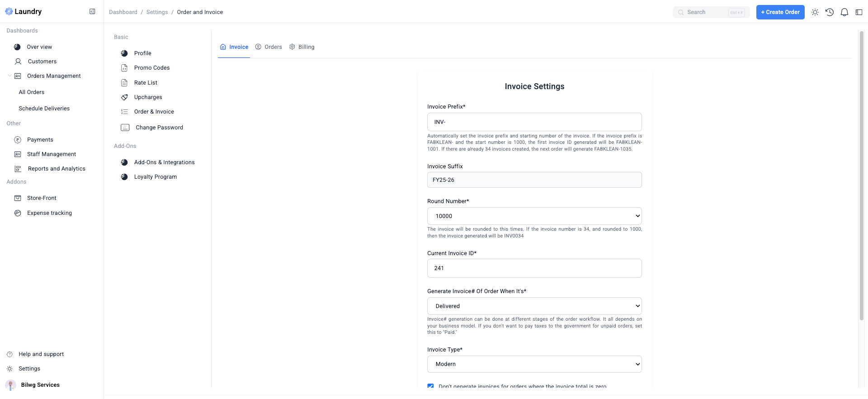Click the Reports and Analytics icon
Image resolution: width=868 pixels, height=399 pixels.
18,169
